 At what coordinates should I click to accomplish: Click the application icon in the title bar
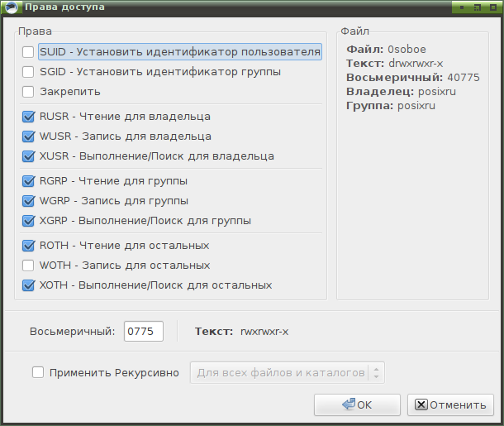pyautogui.click(x=12, y=7)
